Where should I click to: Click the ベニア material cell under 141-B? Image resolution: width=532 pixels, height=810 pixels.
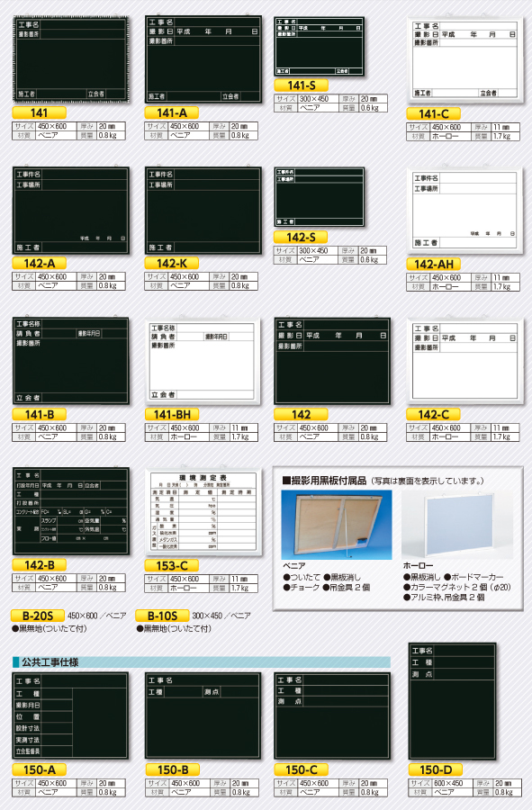(56, 437)
